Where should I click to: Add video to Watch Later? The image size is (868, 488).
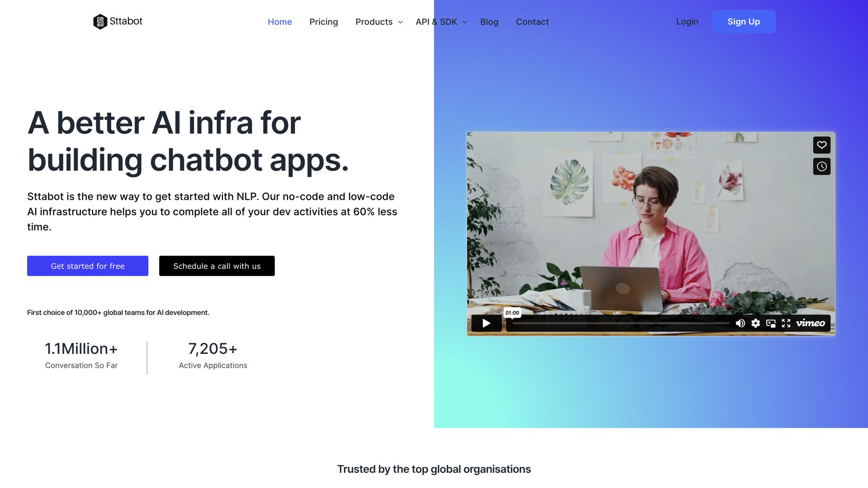[x=821, y=167]
